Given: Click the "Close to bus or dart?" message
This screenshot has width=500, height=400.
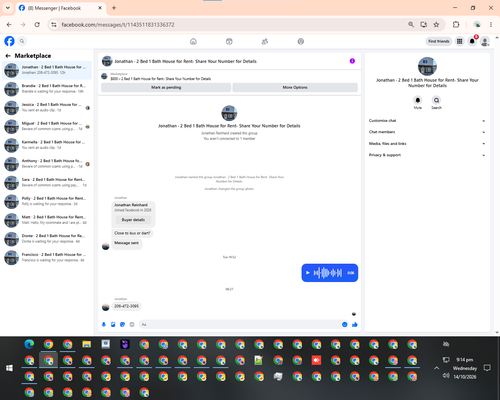Looking at the screenshot, I should tap(132, 233).
